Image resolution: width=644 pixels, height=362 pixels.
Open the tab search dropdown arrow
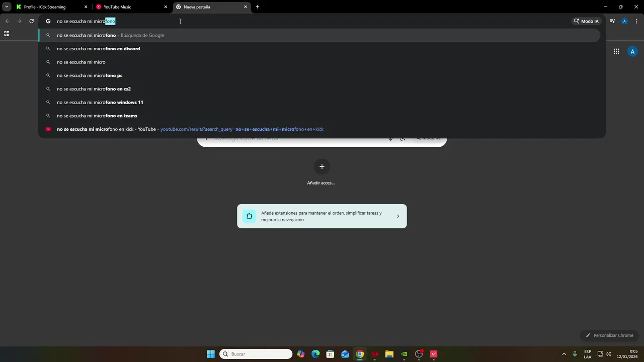7,7
